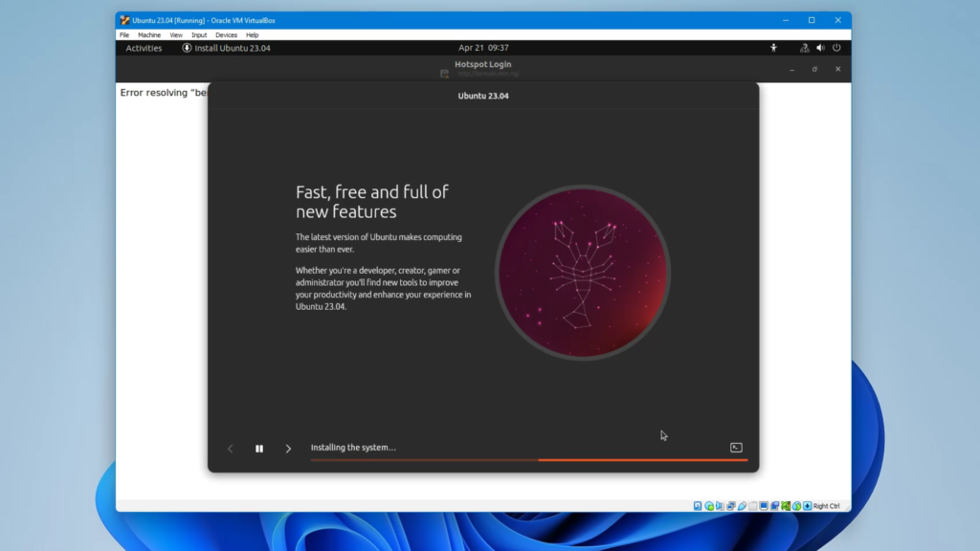This screenshot has width=980, height=551.
Task: Open the VirtualBox Machine menu
Action: click(x=148, y=35)
